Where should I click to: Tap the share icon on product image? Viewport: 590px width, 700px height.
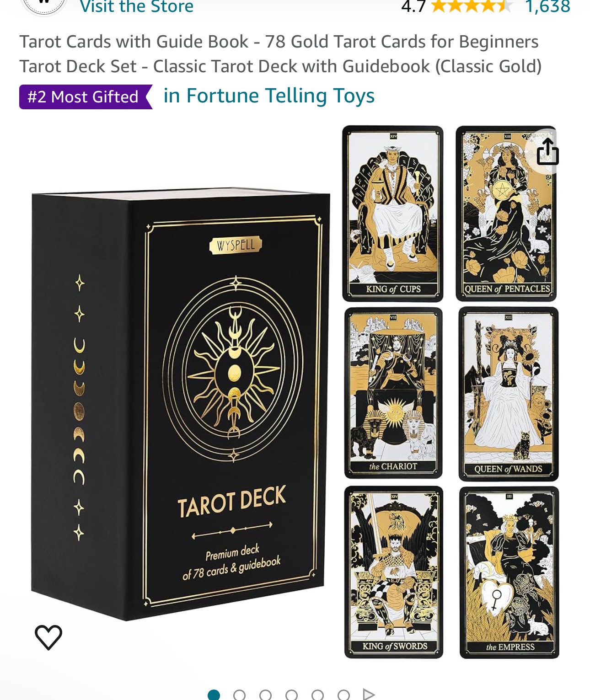pos(547,151)
